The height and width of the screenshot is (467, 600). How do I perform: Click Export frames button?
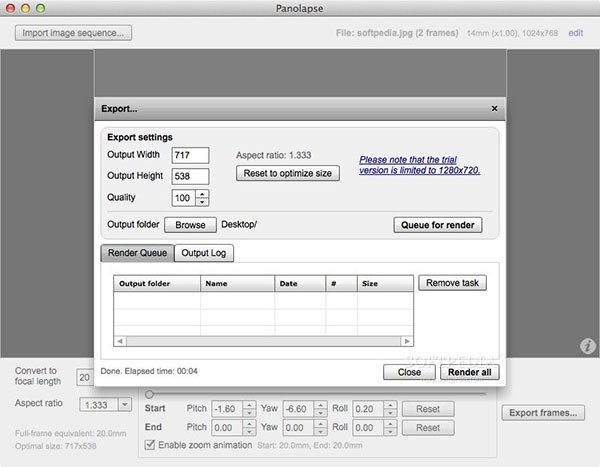[543, 413]
